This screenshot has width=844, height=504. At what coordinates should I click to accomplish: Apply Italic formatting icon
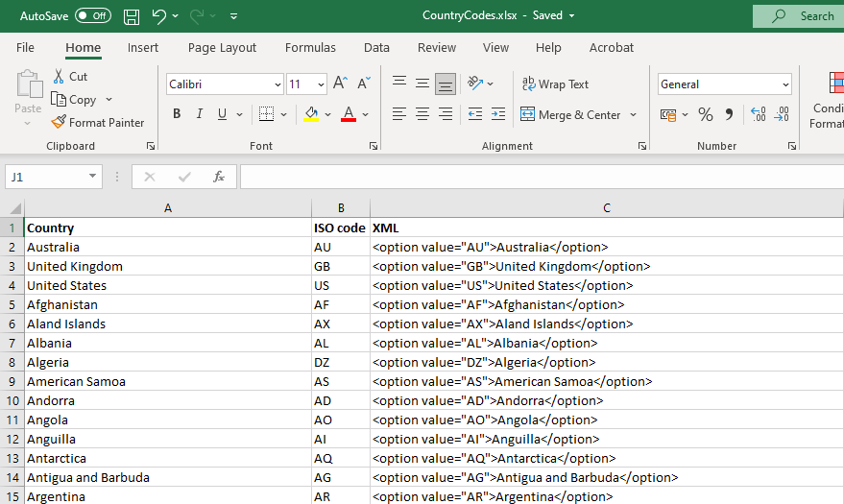200,114
